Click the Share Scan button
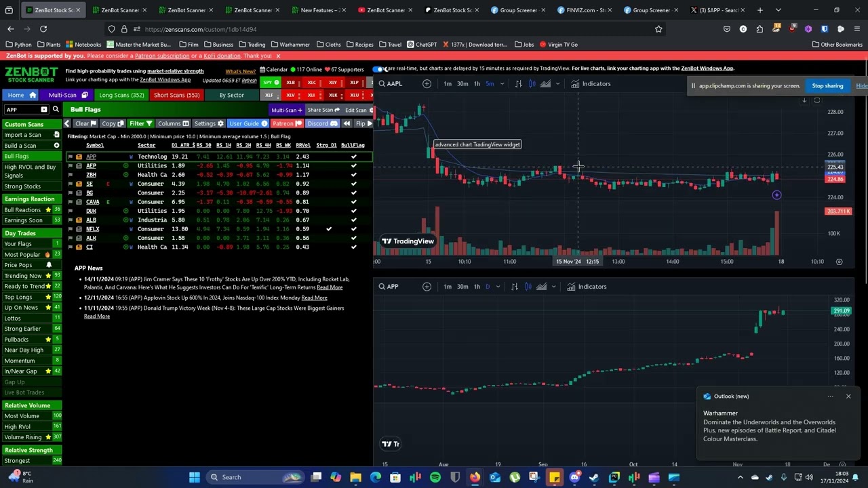Screen dimensions: 868x488 323,110
